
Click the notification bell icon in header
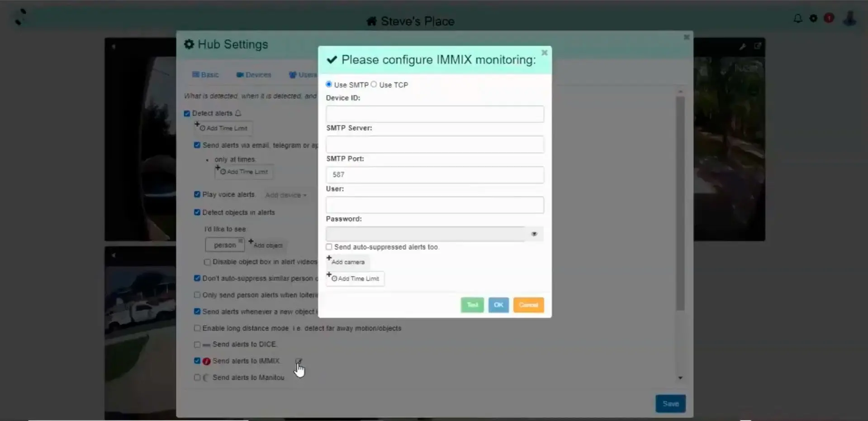tap(798, 19)
